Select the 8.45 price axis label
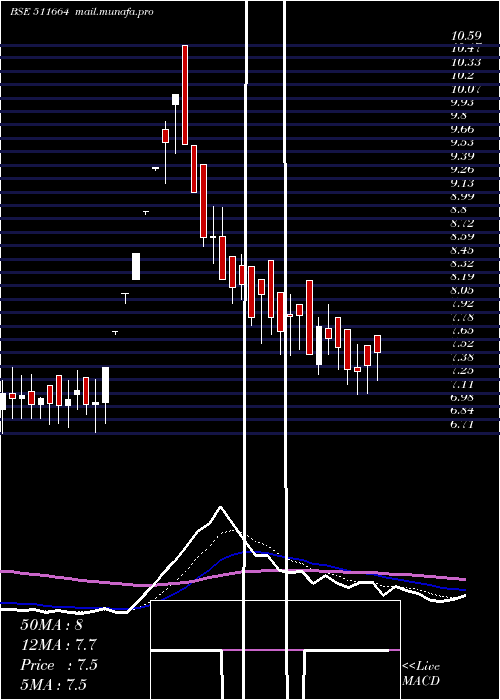This screenshot has width=500, height=700. pyautogui.click(x=462, y=250)
